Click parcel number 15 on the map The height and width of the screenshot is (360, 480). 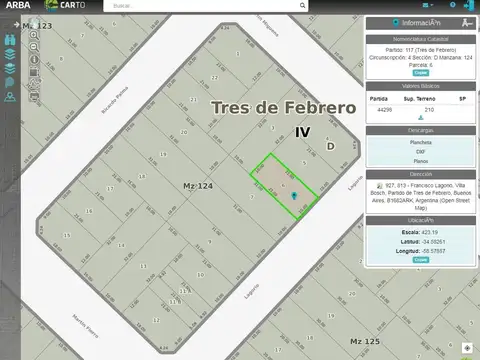(x=67, y=235)
